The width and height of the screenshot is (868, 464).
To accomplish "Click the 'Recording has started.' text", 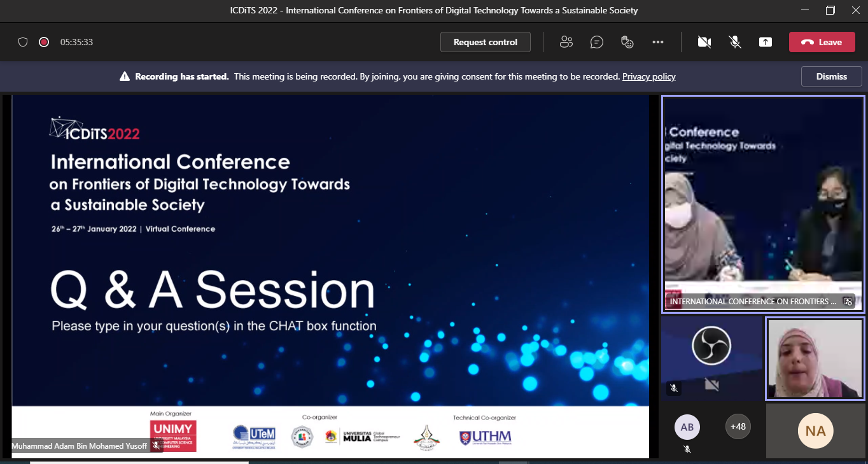I will click(181, 76).
